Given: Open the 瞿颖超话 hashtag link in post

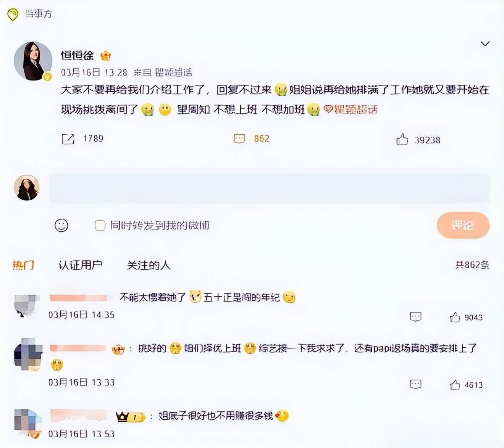Looking at the screenshot, I should click(x=351, y=110).
